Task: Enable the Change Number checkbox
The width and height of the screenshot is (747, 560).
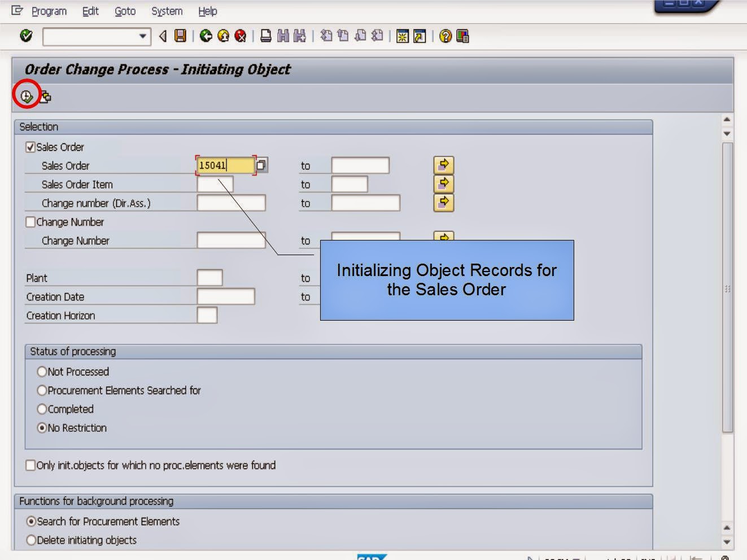Action: pyautogui.click(x=30, y=222)
